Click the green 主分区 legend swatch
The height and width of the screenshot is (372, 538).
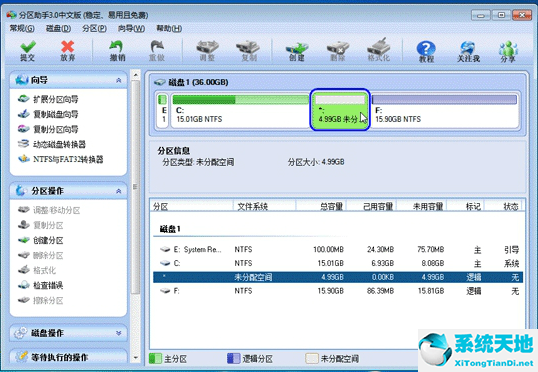point(155,358)
